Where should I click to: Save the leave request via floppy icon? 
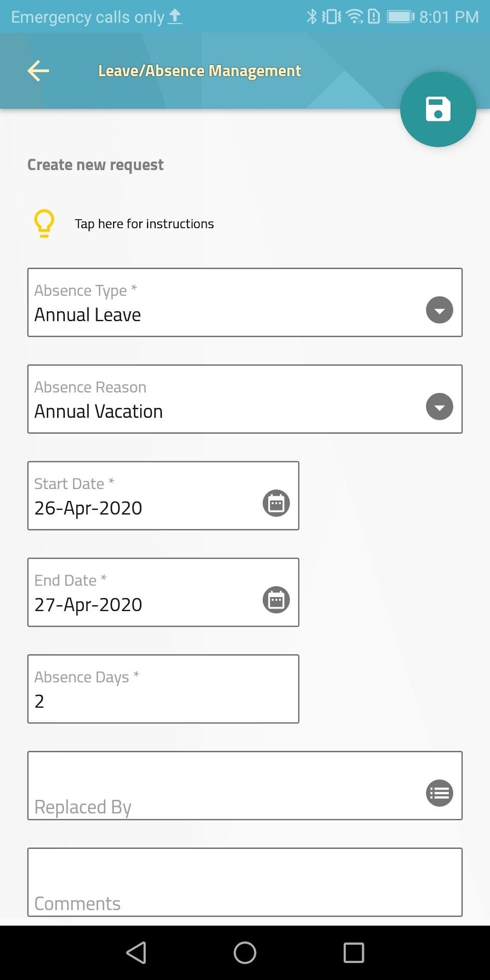[438, 110]
